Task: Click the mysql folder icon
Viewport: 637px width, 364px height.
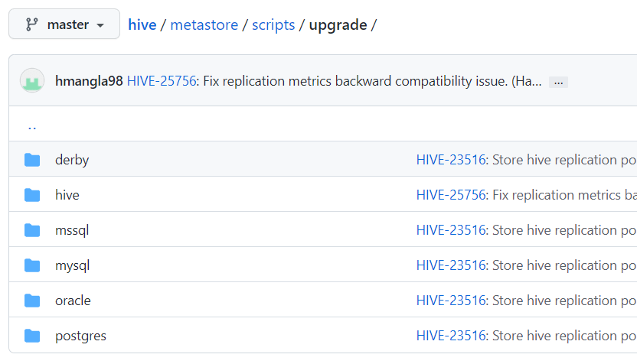Action: (x=32, y=265)
